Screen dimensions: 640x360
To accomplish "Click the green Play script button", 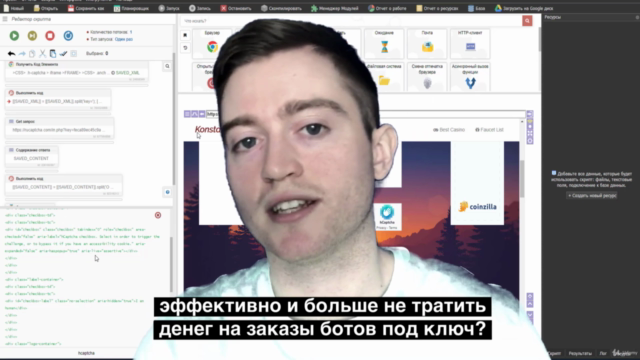I will pyautogui.click(x=14, y=36).
